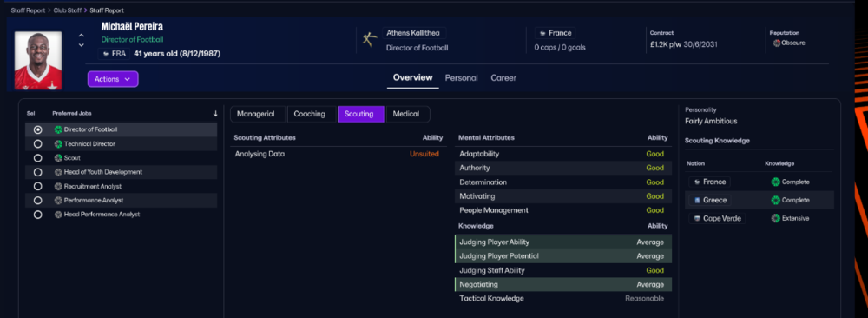Select the Scout radio button
The height and width of the screenshot is (318, 868).
(37, 158)
